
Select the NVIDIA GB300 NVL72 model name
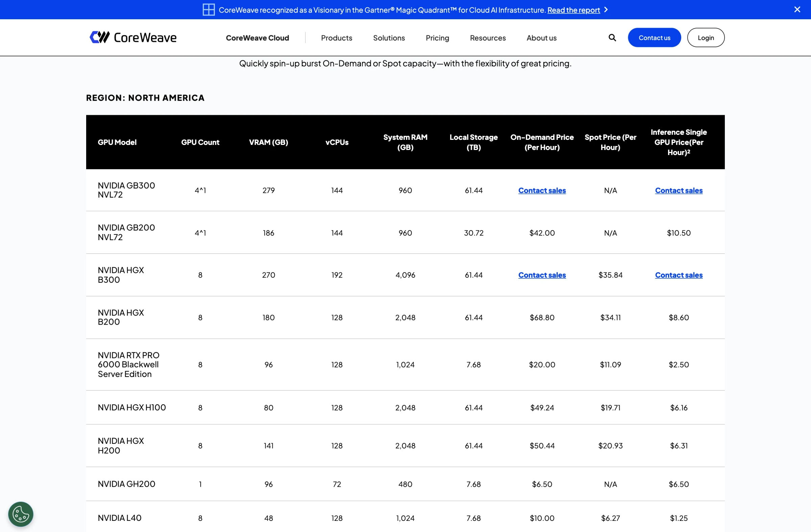(x=126, y=190)
